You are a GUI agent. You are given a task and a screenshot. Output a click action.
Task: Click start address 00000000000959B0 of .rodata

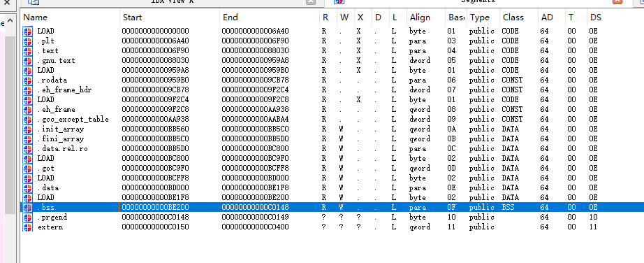(x=155, y=80)
